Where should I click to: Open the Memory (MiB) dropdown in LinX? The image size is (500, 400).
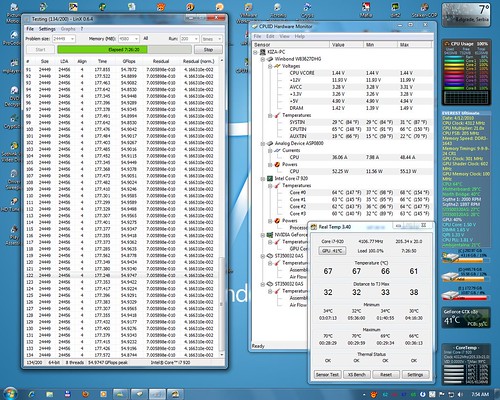tap(136, 39)
